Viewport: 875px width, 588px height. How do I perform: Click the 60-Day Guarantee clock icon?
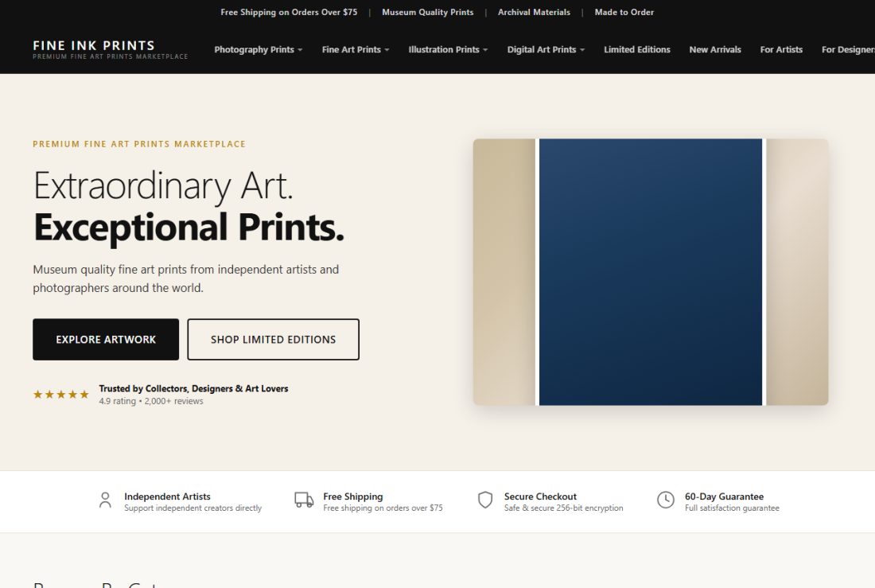click(x=666, y=500)
